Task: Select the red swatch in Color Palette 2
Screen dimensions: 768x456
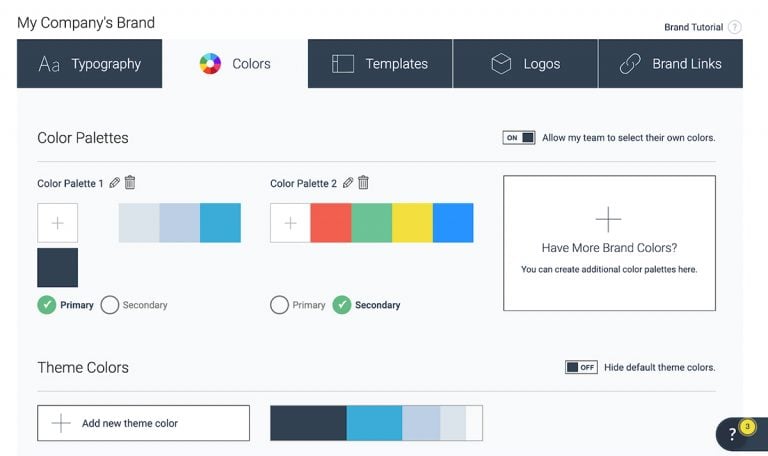Action: pos(331,223)
